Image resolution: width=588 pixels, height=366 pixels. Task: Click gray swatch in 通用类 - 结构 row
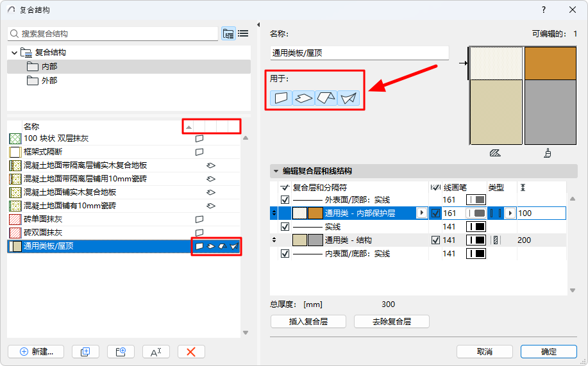315,240
